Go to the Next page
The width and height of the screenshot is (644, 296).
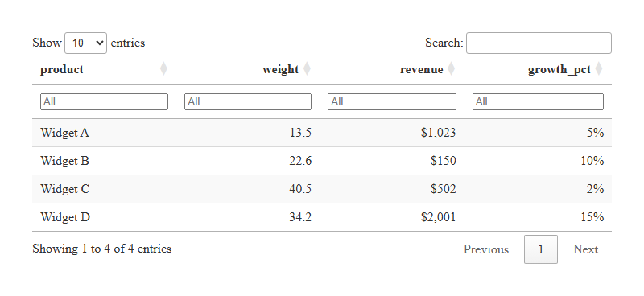click(x=585, y=249)
